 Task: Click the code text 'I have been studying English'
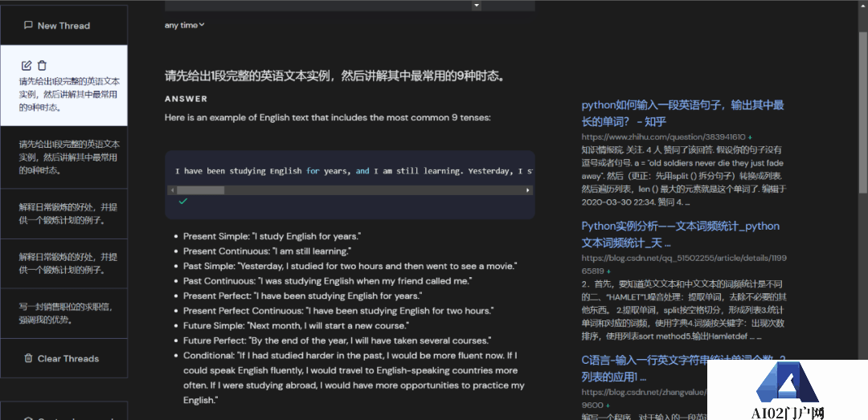click(x=239, y=171)
